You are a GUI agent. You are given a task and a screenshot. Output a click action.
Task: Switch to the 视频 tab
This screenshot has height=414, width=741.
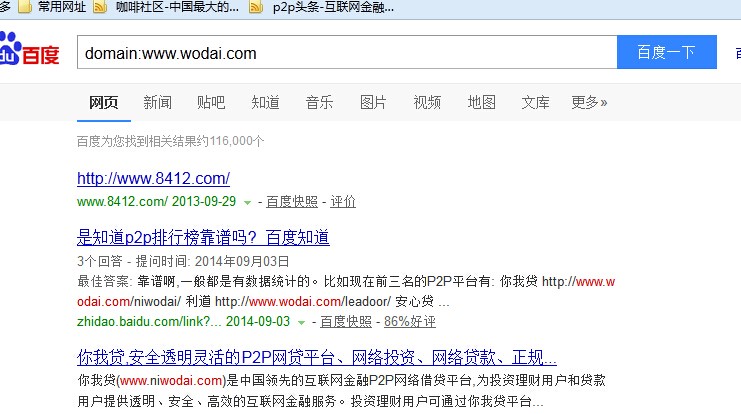(427, 102)
